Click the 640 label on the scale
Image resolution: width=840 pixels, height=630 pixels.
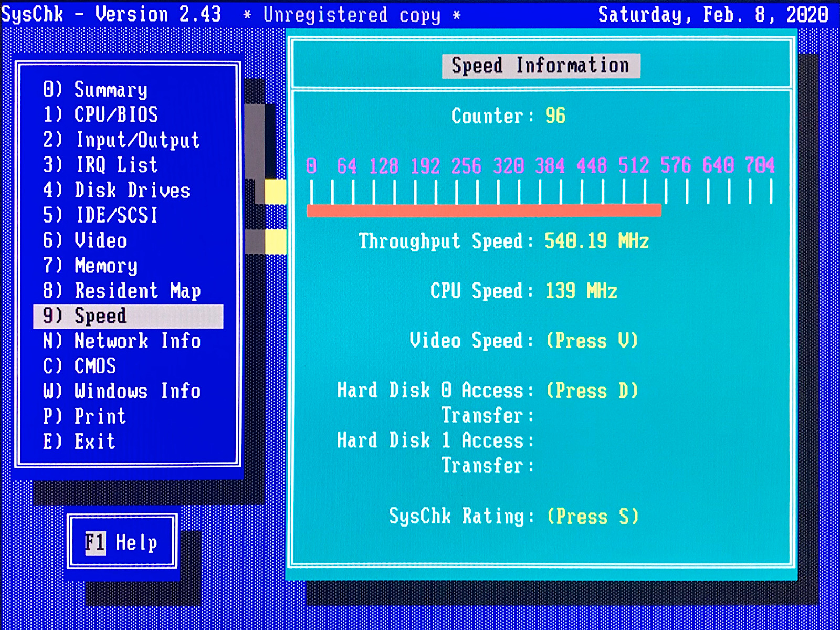[x=718, y=166]
